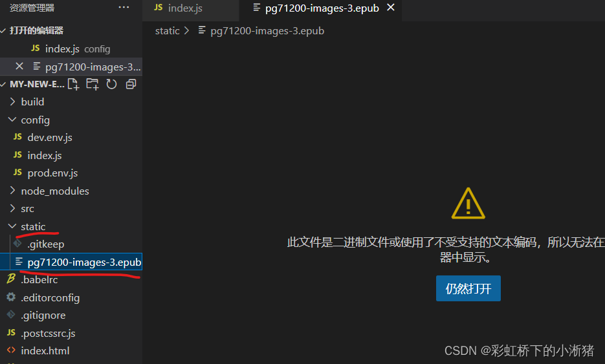Click the gear icon beside .editorconfig

click(11, 297)
